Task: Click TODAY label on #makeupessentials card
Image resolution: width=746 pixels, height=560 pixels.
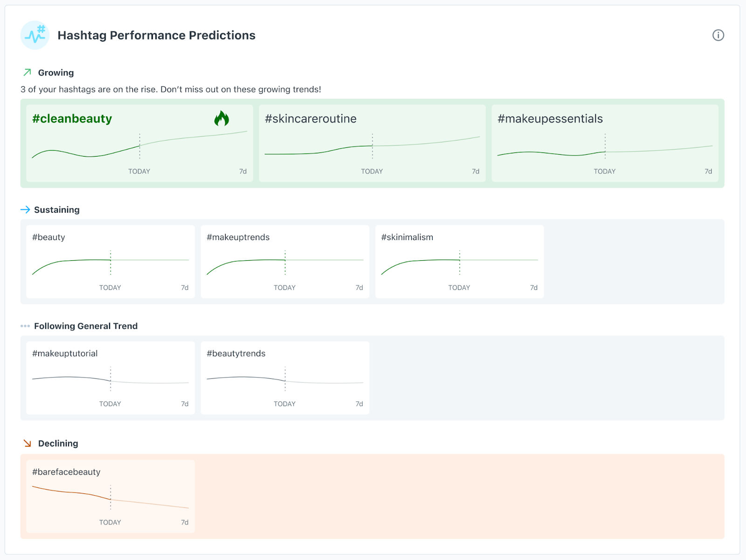Action: coord(605,172)
